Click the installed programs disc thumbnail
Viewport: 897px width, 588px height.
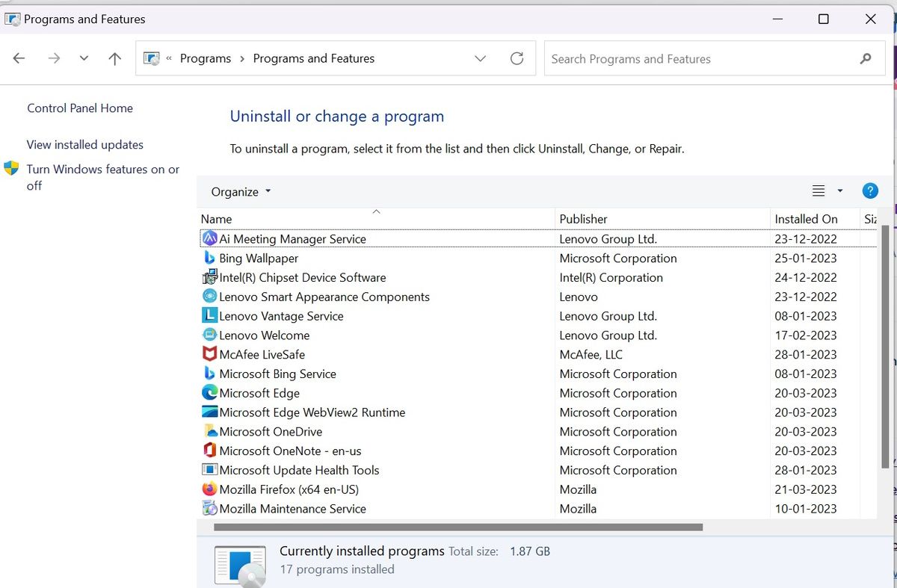coord(240,566)
